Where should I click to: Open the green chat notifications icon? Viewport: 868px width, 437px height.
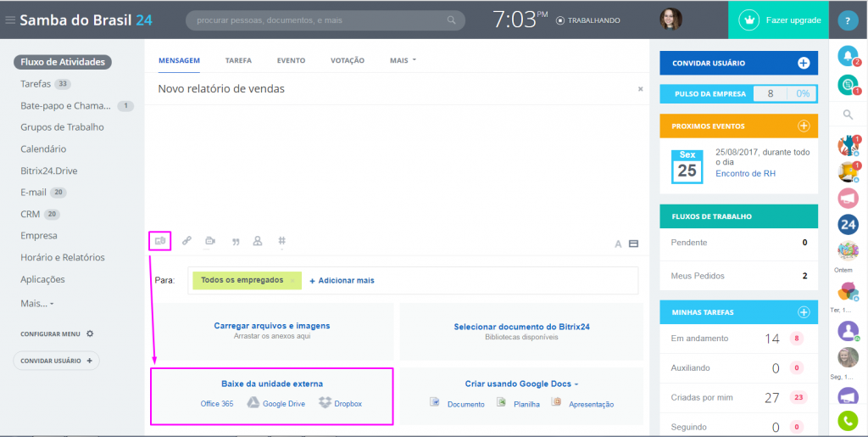[x=847, y=84]
